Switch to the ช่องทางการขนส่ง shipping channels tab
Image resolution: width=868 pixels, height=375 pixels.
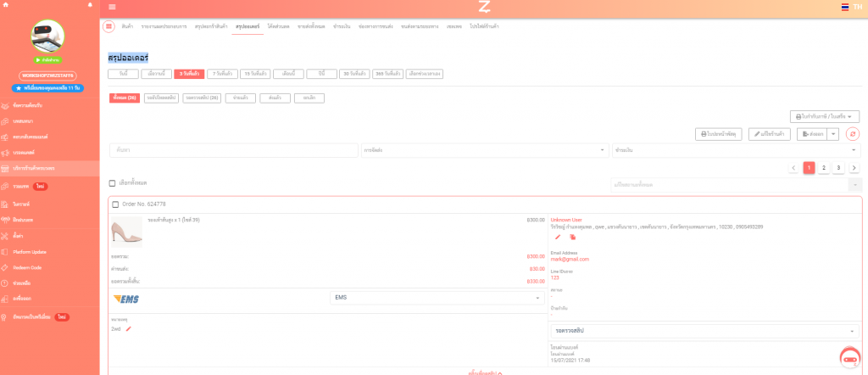(x=376, y=26)
